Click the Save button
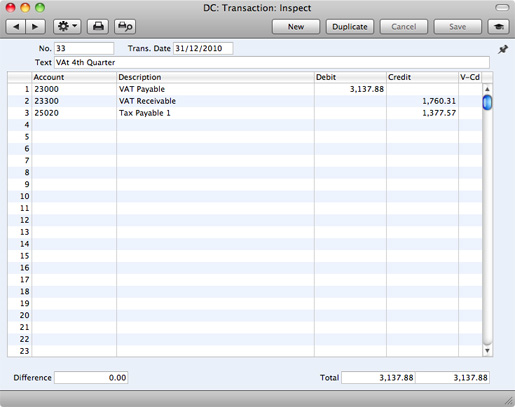Screen dimensions: 515x407 (x=457, y=27)
